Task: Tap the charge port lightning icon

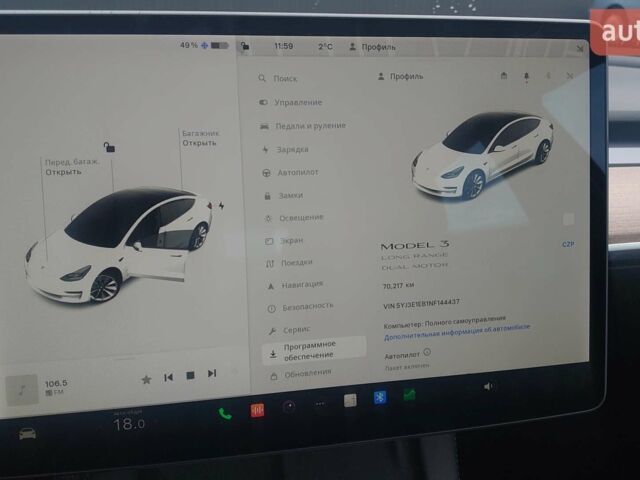Action: pos(222,206)
